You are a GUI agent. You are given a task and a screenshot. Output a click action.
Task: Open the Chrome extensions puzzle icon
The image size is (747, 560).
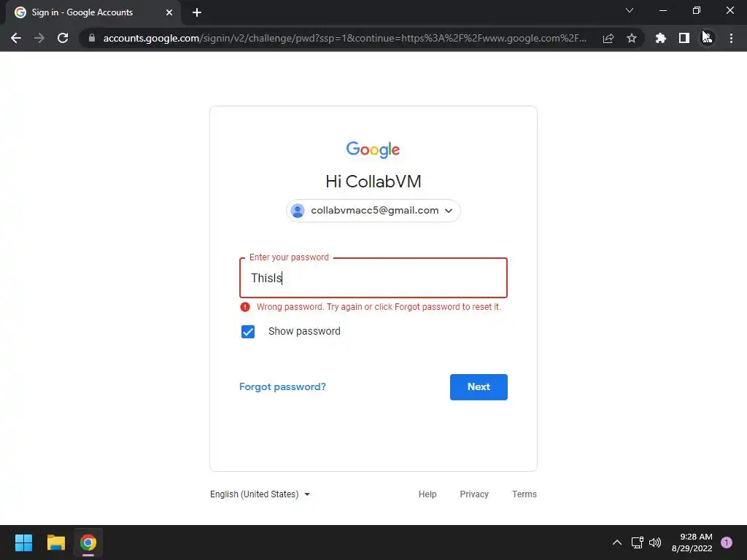point(661,38)
